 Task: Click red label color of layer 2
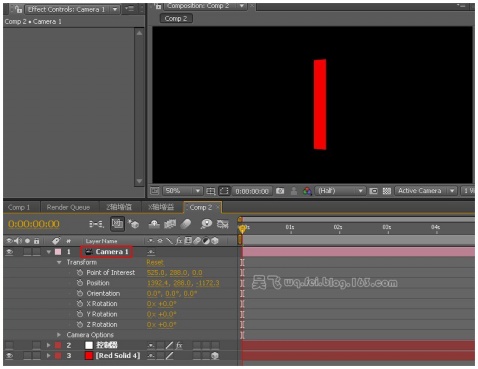[58, 345]
